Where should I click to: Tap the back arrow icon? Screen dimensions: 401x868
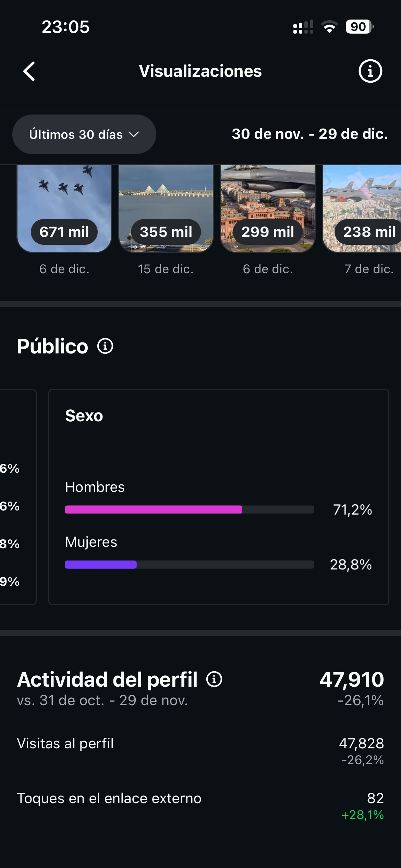(29, 71)
